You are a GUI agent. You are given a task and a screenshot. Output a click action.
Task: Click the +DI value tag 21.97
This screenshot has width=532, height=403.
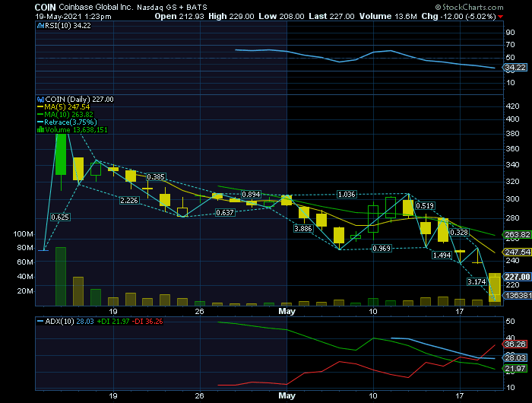[515, 368]
